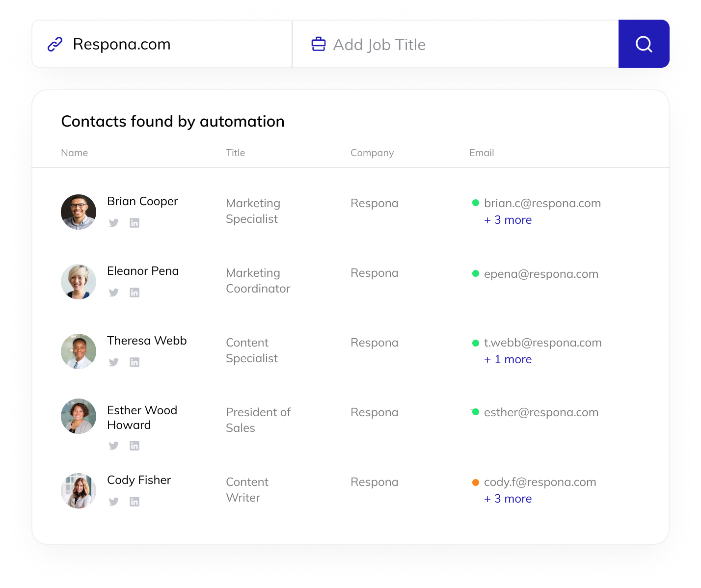Expand '+ 3 more' emails for Cody Fisher
701x588 pixels.
pyautogui.click(x=508, y=499)
